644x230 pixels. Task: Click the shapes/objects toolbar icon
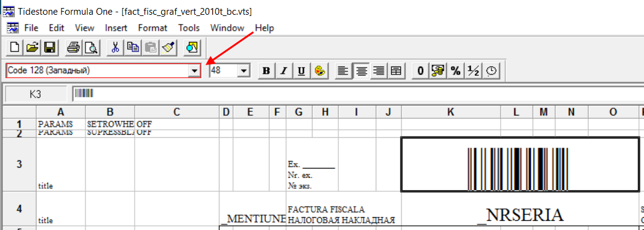tap(192, 47)
